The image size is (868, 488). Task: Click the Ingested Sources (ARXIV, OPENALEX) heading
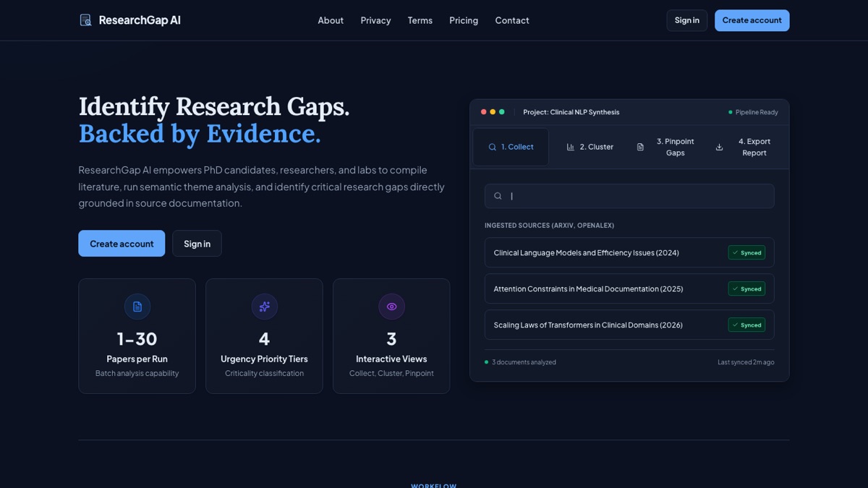coord(549,226)
